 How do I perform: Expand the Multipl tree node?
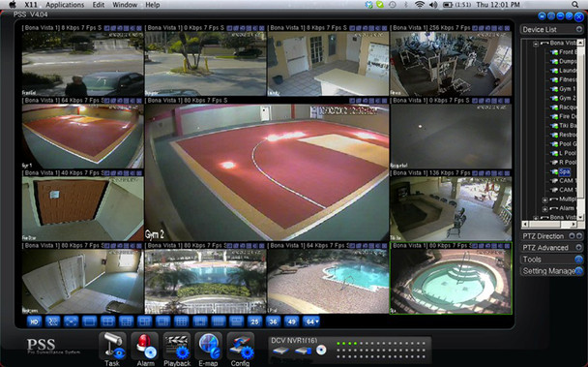pyautogui.click(x=544, y=199)
